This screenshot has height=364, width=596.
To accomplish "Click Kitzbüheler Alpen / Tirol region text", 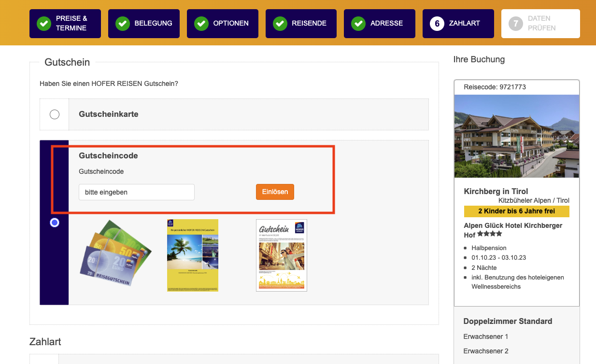I will coord(534,200).
